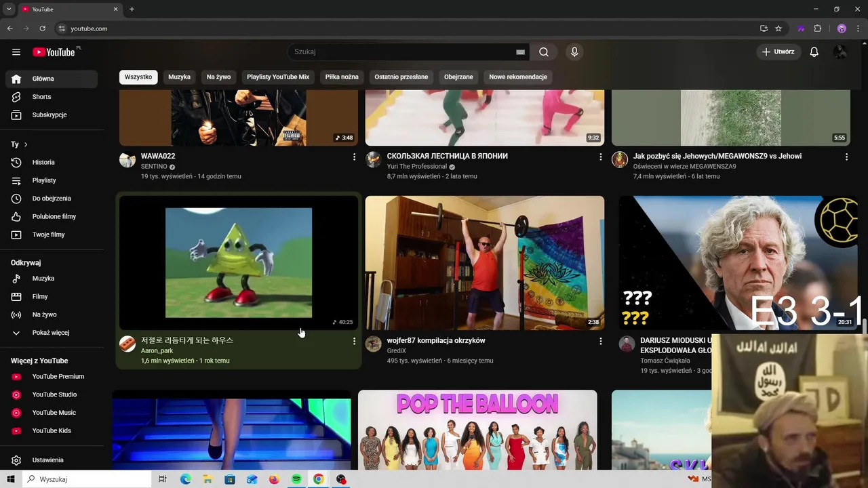The height and width of the screenshot is (488, 868).
Task: Click the YouTube logo
Action: 54,52
